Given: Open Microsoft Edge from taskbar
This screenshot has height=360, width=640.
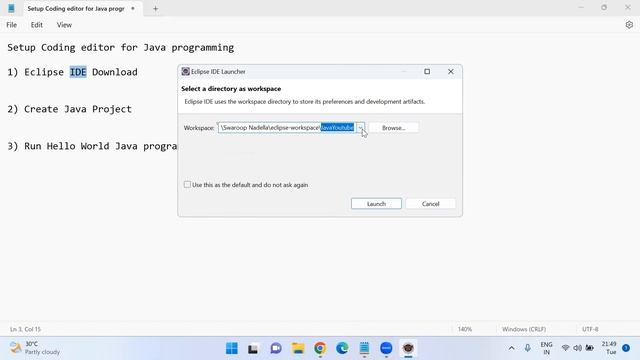Looking at the screenshot, I should click(342, 348).
